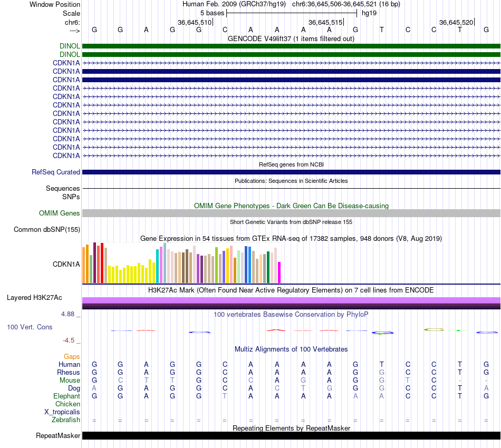
Task: Click the OMIM Genes side label
Action: tap(60, 213)
